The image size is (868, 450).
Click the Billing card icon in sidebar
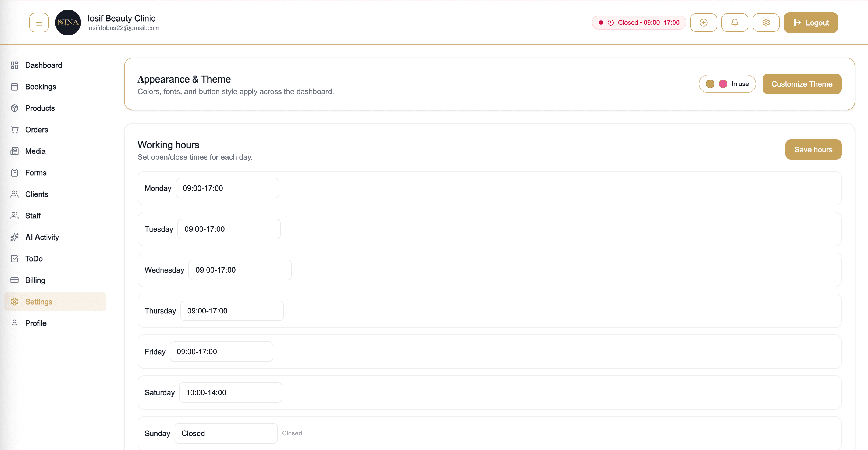[15, 280]
